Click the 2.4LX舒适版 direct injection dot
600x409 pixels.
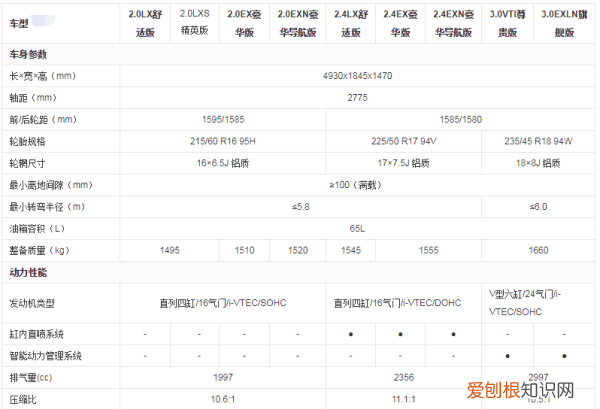[x=350, y=334]
